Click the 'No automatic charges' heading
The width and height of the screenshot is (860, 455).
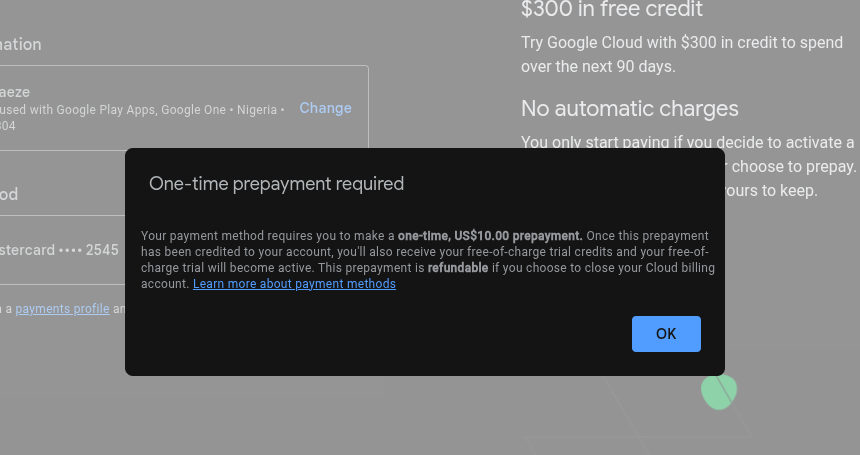(630, 109)
